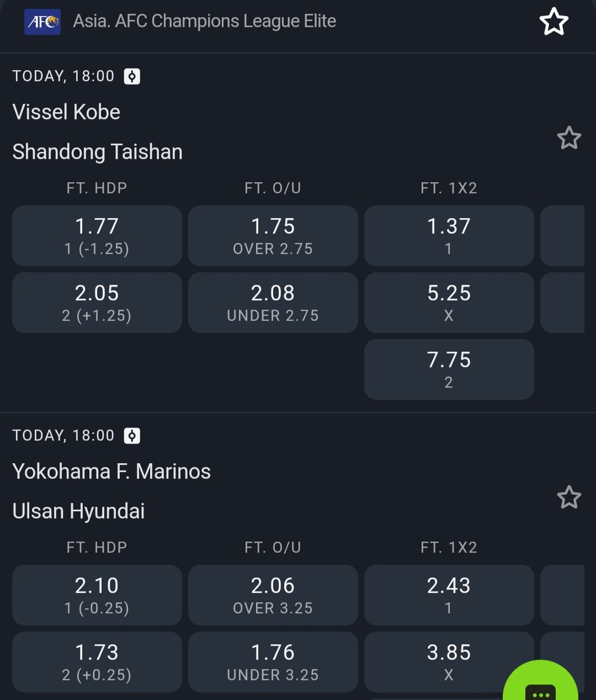Select Yokohama handicap -0.25 at 2.10

(x=97, y=595)
